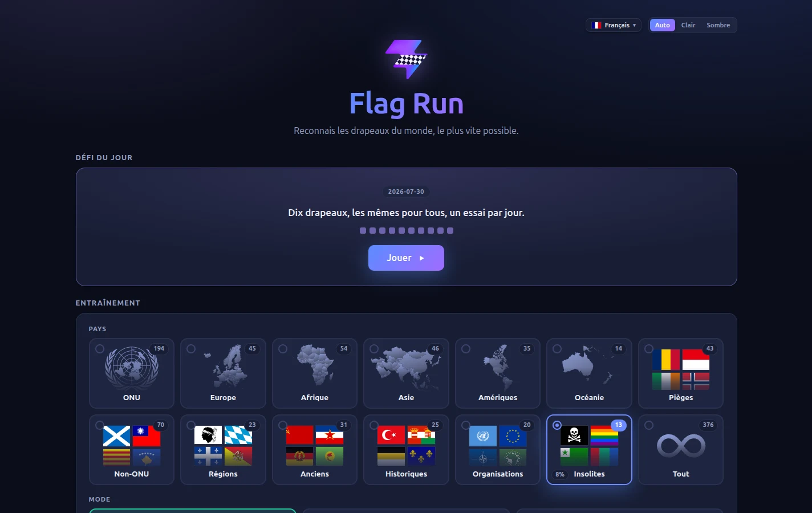Click the Non-ONU category label

point(132,474)
